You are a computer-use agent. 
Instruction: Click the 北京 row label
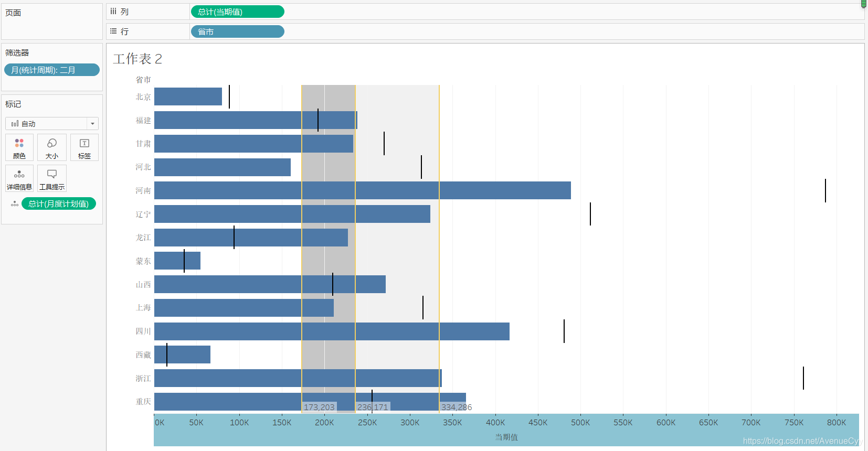(x=143, y=97)
